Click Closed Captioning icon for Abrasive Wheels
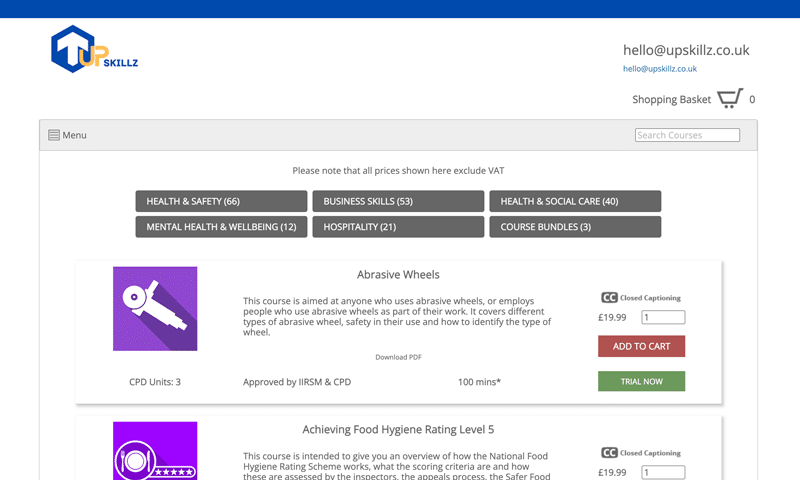 (x=609, y=298)
